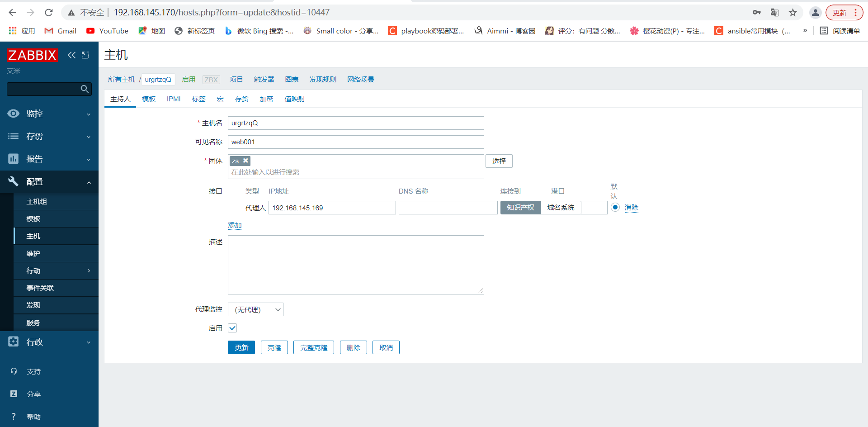Open the Chrome profile icon
This screenshot has height=427, width=868.
click(815, 13)
